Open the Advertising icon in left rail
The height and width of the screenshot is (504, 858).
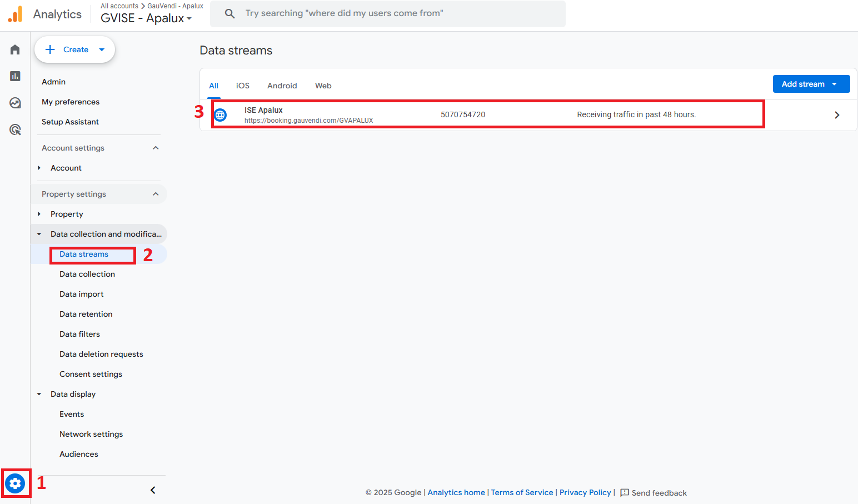pyautogui.click(x=15, y=129)
